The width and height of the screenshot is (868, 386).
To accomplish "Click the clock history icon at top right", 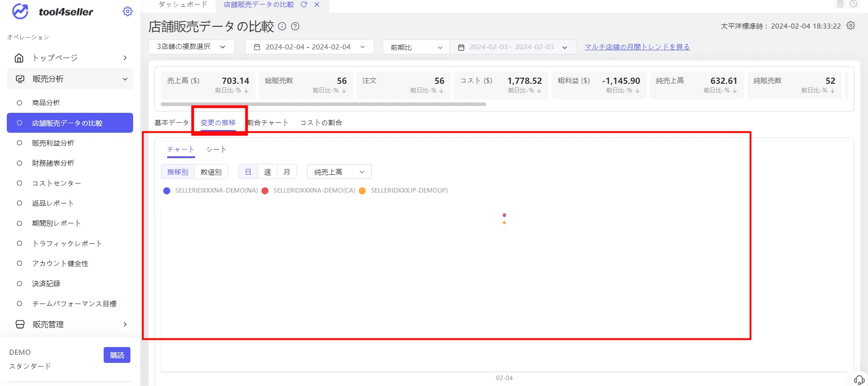I will tap(854, 4).
